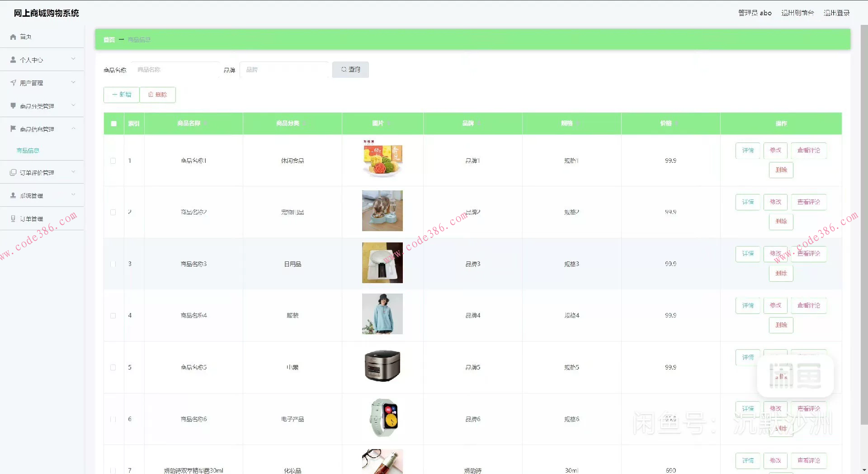
Task: Click the 休闲食品 category cell
Action: 292,161
